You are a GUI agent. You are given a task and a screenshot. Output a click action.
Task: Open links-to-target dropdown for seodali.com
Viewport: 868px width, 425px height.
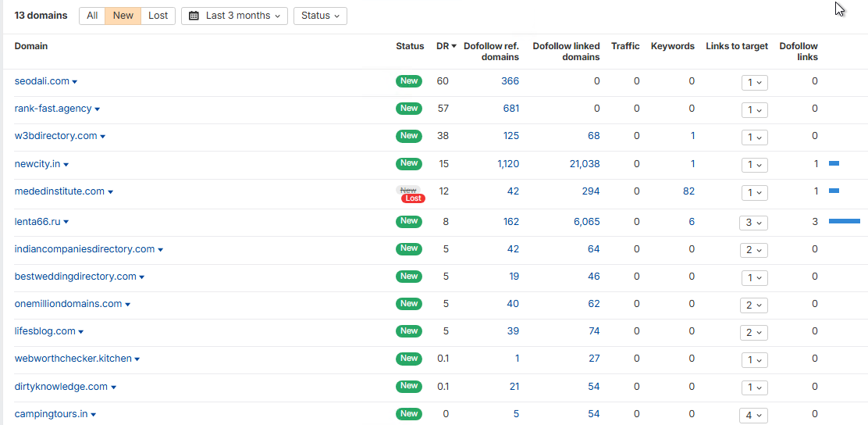point(755,83)
